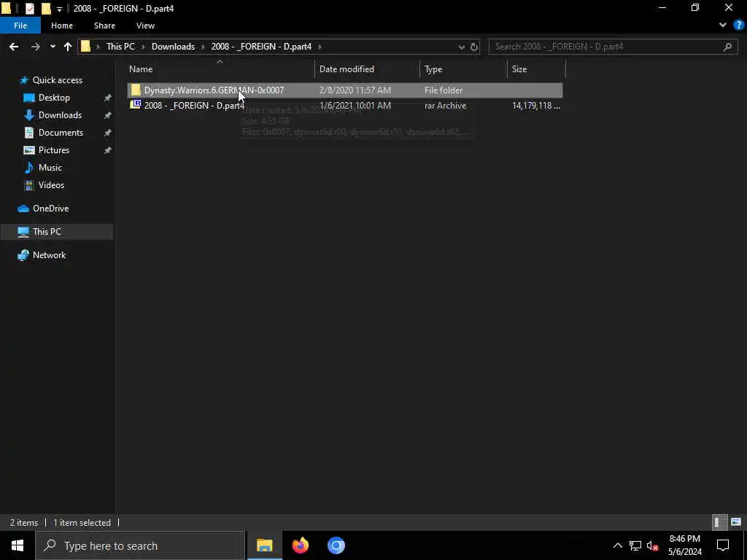The width and height of the screenshot is (747, 560).
Task: Open the notification action center
Action: click(x=723, y=545)
